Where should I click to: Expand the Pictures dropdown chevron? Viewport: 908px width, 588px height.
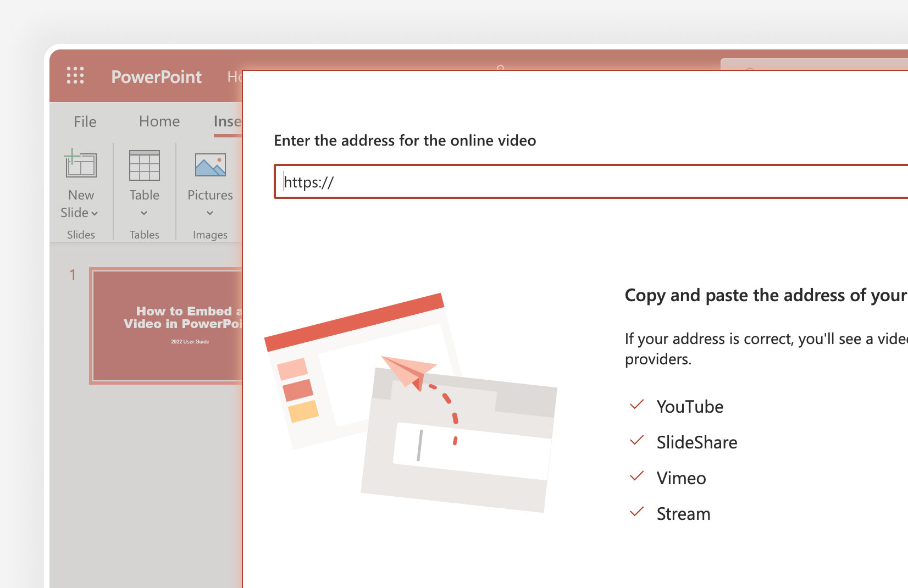tap(210, 213)
